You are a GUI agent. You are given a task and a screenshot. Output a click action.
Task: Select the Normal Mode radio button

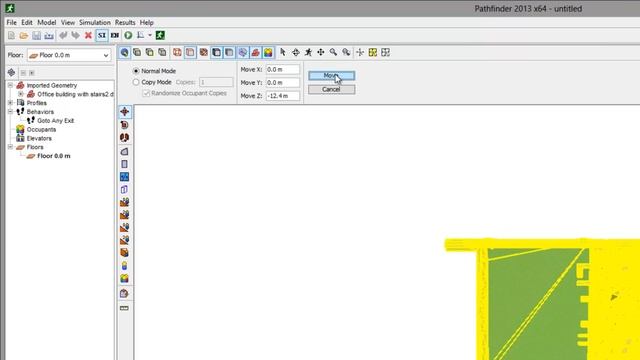tap(136, 71)
